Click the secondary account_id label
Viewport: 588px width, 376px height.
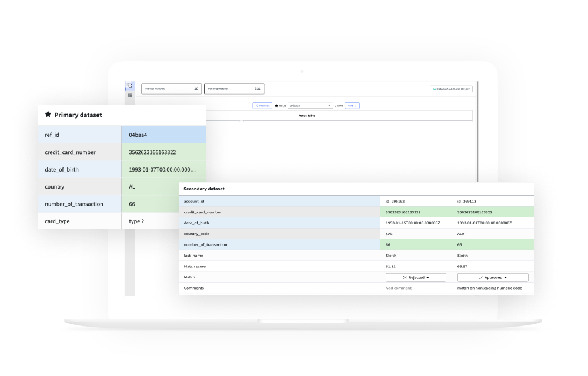tap(194, 201)
